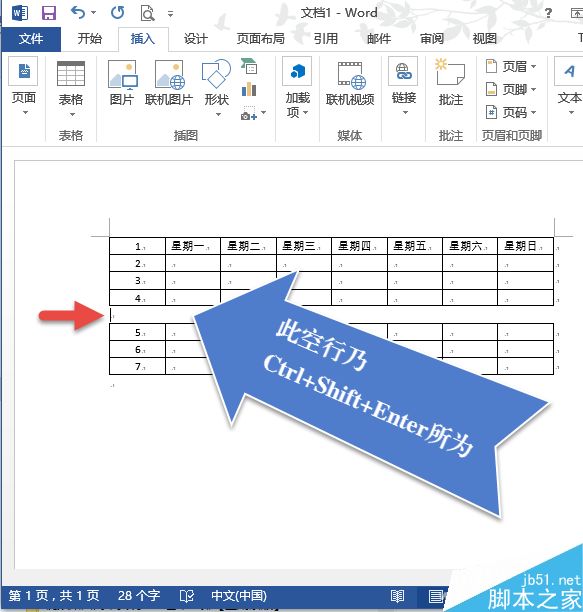Expand the Screenshot dropdown arrow
Image resolution: width=583 pixels, height=612 pixels.
click(264, 113)
